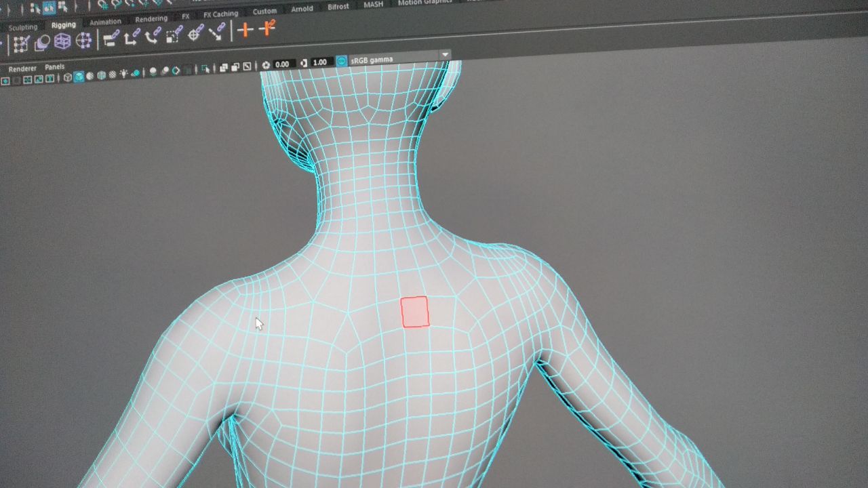Toggle viewport motion blur
The height and width of the screenshot is (488, 868).
pos(164,71)
